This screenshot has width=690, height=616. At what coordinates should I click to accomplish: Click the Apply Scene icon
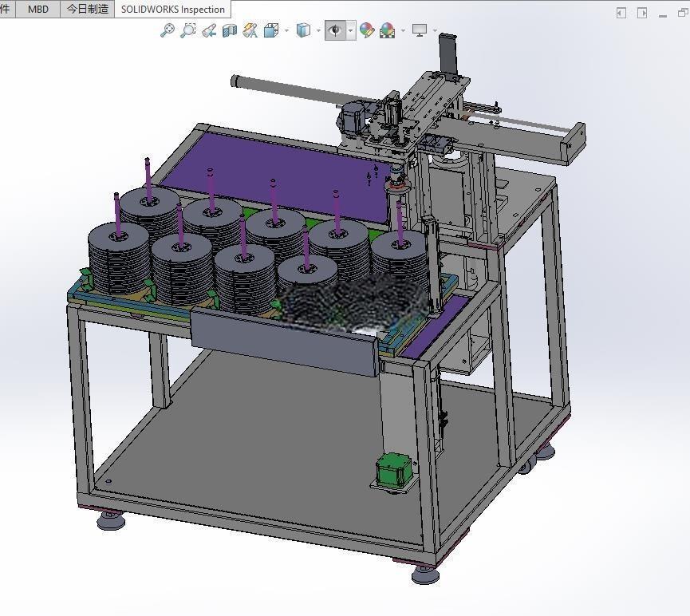(387, 30)
